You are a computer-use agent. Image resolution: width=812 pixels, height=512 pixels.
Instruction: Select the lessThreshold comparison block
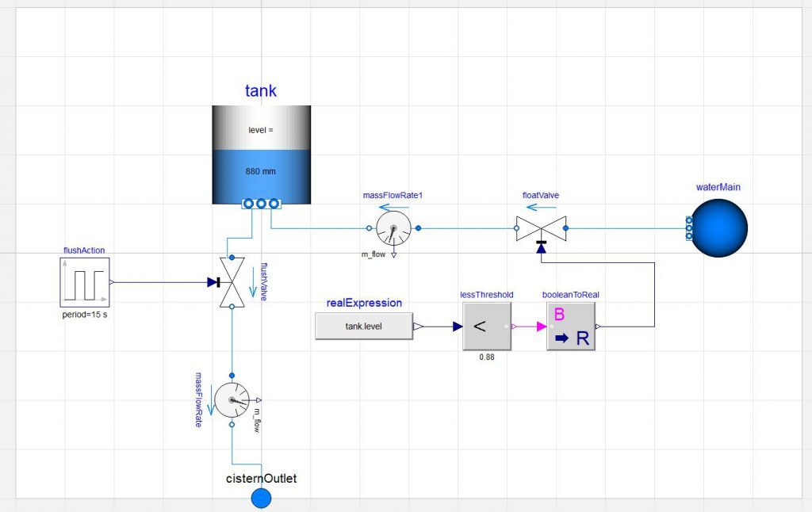[x=487, y=327]
